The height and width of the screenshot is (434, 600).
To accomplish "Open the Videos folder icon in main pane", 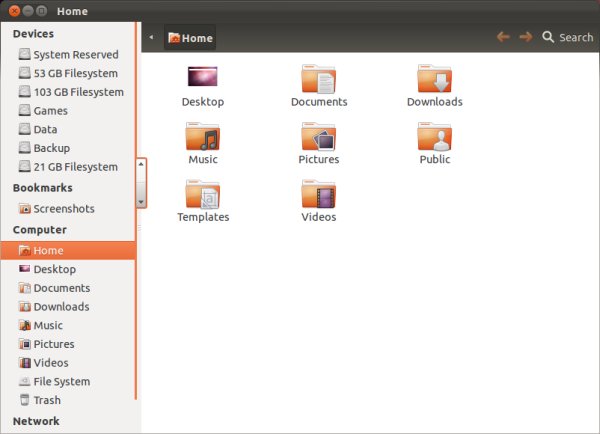I will 318,194.
